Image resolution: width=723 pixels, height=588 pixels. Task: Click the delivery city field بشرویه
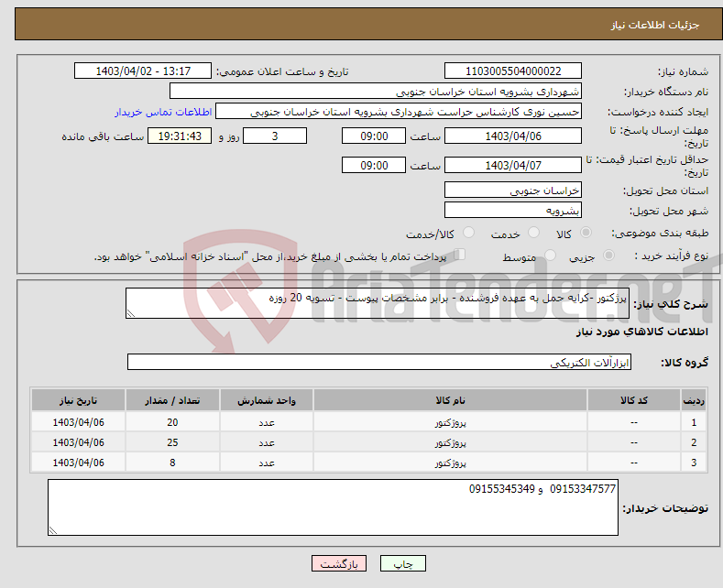(513, 210)
